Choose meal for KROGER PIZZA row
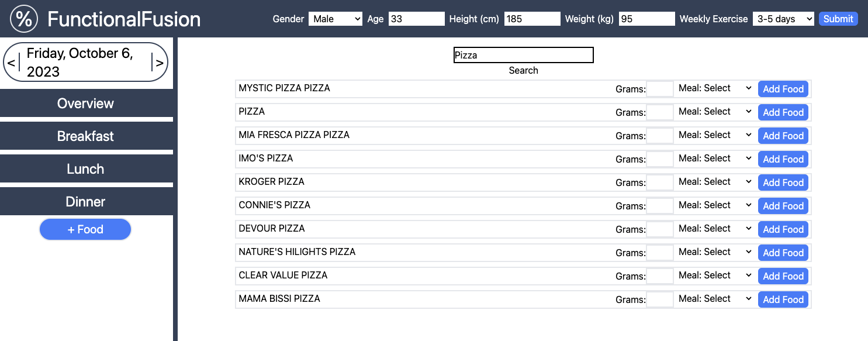 (x=715, y=182)
